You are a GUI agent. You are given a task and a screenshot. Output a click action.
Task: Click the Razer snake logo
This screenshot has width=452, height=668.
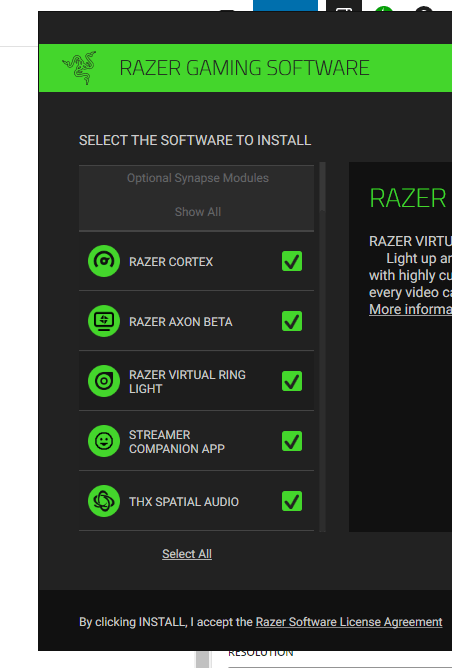(x=79, y=68)
